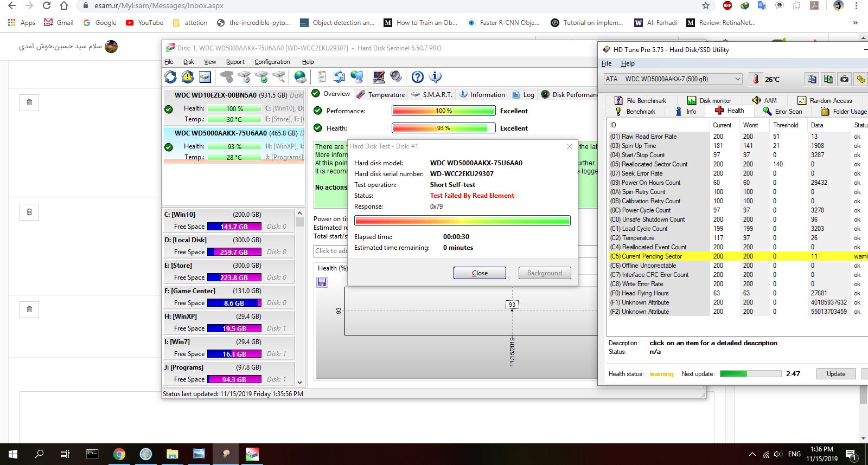Click the disk with green checkmark toolbar icon
Screen dimensions: 868x465
click(x=261, y=77)
